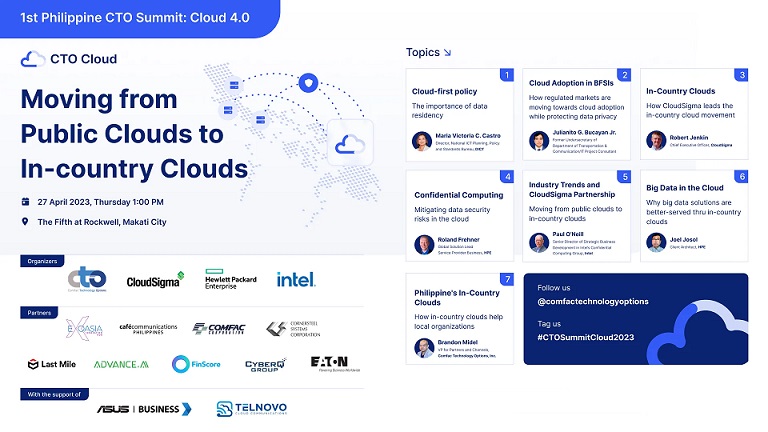Click the CTO Cloud logo icon
768x432 pixels.
33,59
